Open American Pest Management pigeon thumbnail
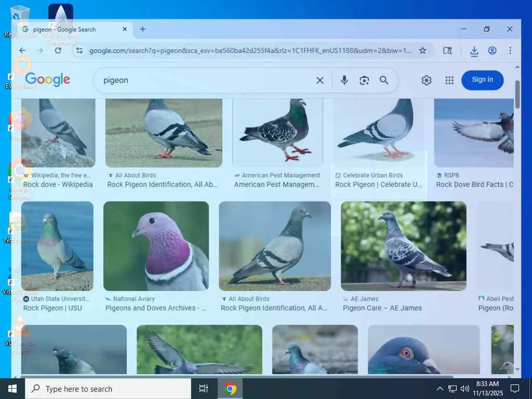Image resolution: width=532 pixels, height=399 pixels. pos(277,132)
